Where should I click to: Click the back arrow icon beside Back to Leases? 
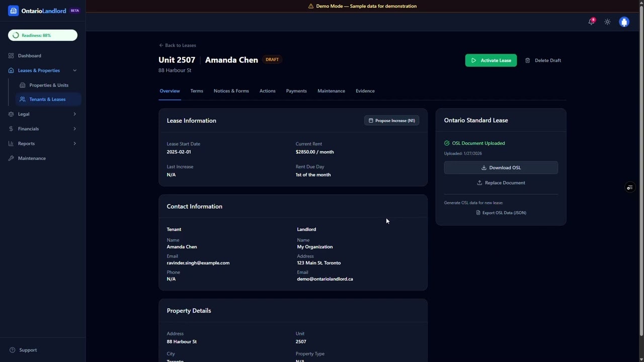click(x=161, y=45)
